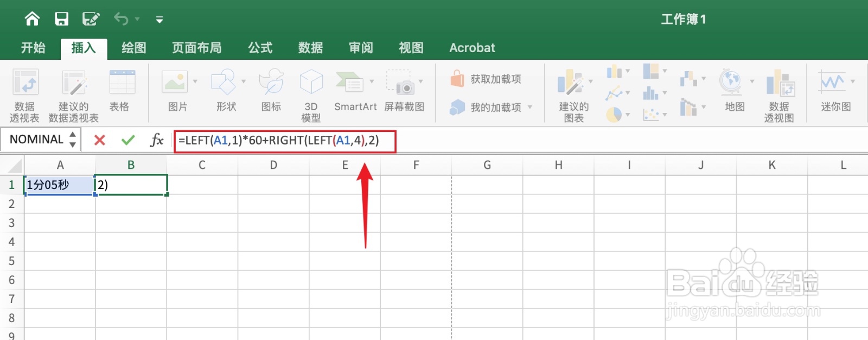This screenshot has height=340, width=868.
Task: Expand the 屏幕截图 dropdown arrow
Action: click(x=421, y=81)
